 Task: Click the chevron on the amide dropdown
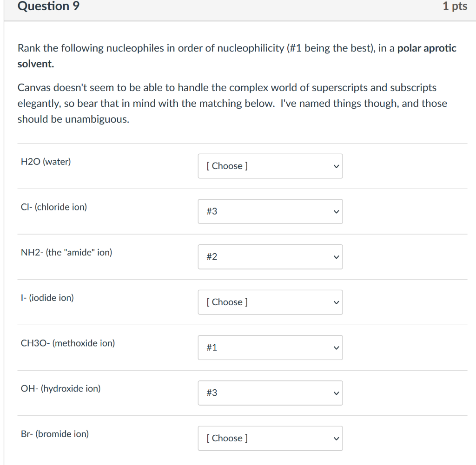coord(336,257)
